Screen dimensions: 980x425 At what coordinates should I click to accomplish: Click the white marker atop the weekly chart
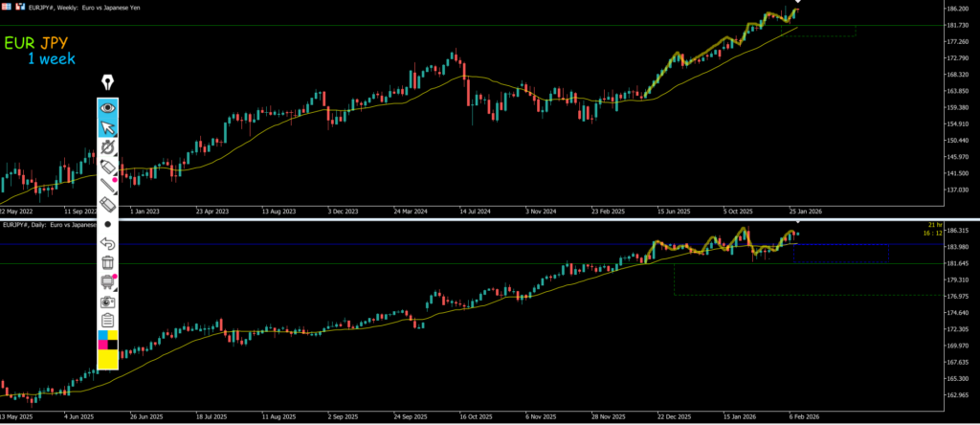pyautogui.click(x=797, y=3)
